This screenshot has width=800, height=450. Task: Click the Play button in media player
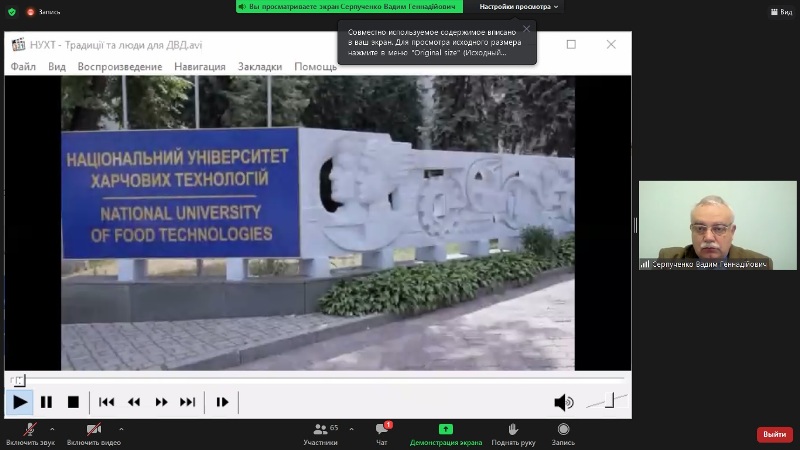(19, 402)
